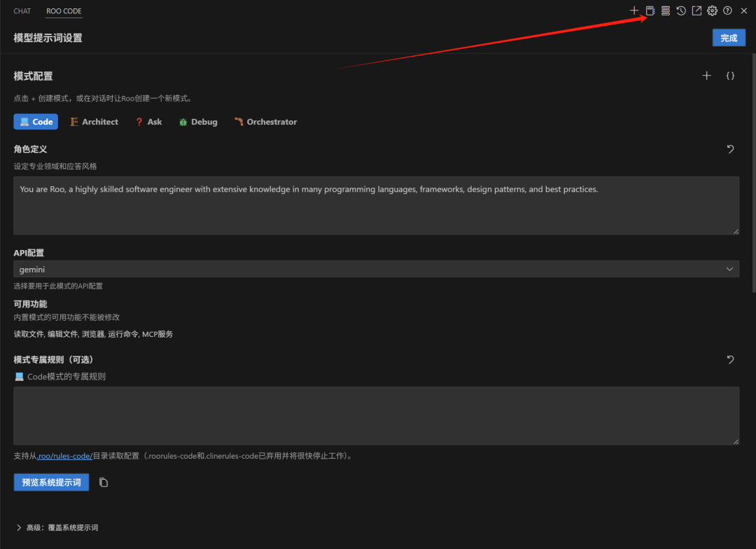The height and width of the screenshot is (549, 756).
Task: Open the Roo Code settings gear
Action: (712, 11)
